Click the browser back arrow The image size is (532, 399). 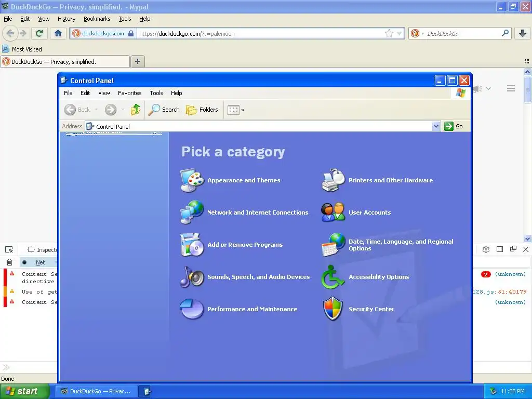tap(10, 33)
